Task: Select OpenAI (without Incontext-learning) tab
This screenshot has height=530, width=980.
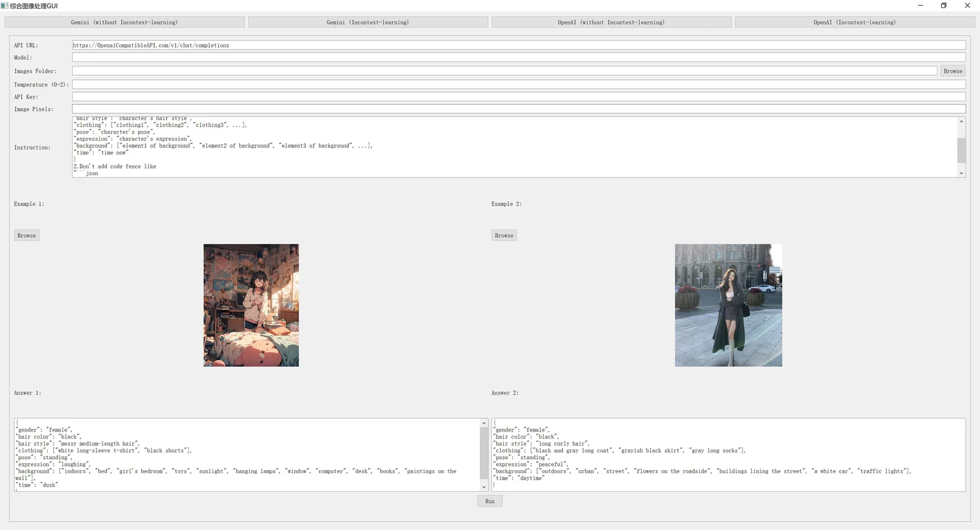Action: click(611, 22)
